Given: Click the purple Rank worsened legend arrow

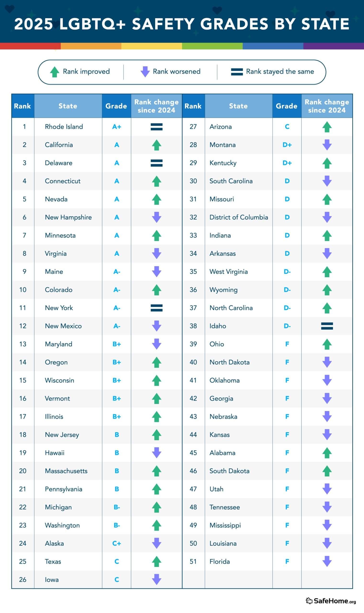Looking at the screenshot, I should pos(145,72).
